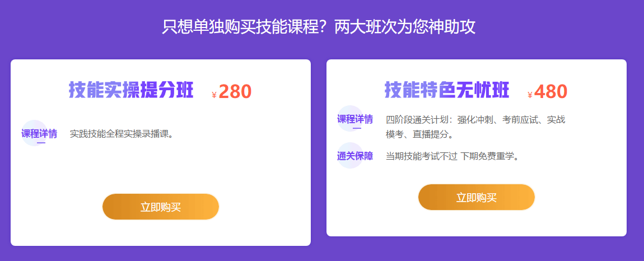Click the heading part 两大班次为您神助攻
Screen dimensions: 644x261
(x=404, y=27)
